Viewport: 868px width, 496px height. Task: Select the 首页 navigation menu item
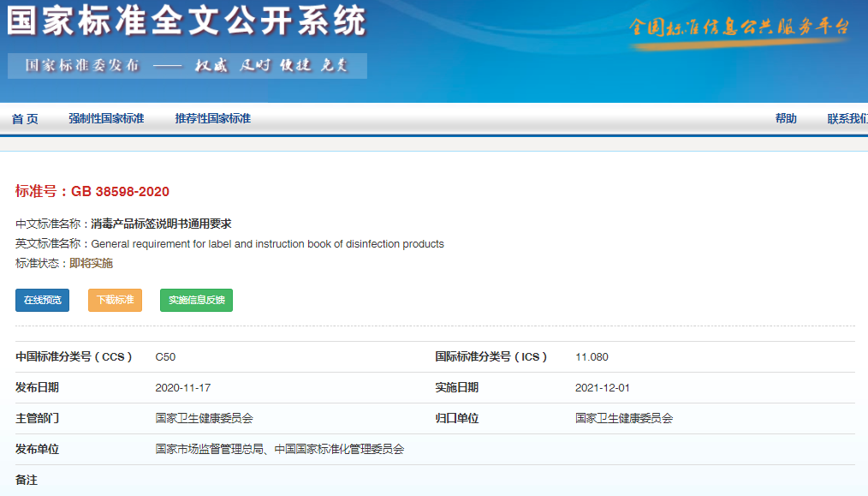pos(27,119)
